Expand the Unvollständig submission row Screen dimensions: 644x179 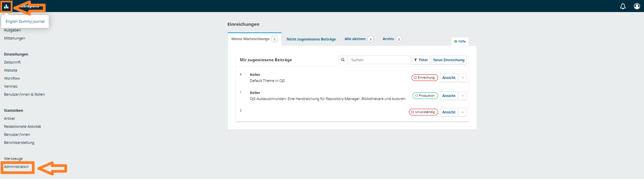463,112
